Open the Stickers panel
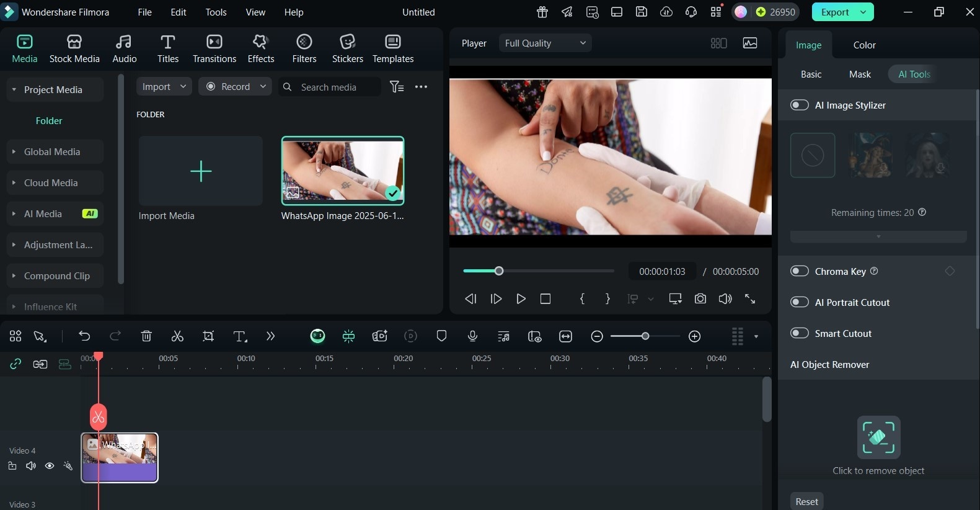Viewport: 980px width, 510px height. coord(348,48)
